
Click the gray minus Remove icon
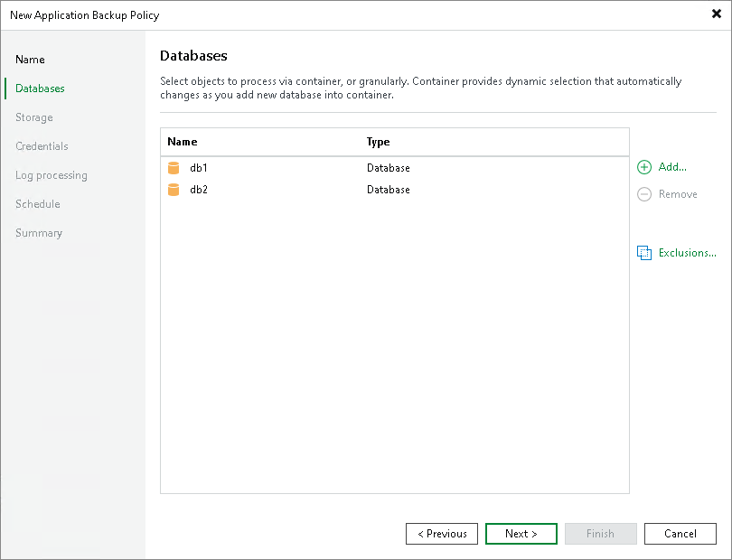pos(643,194)
